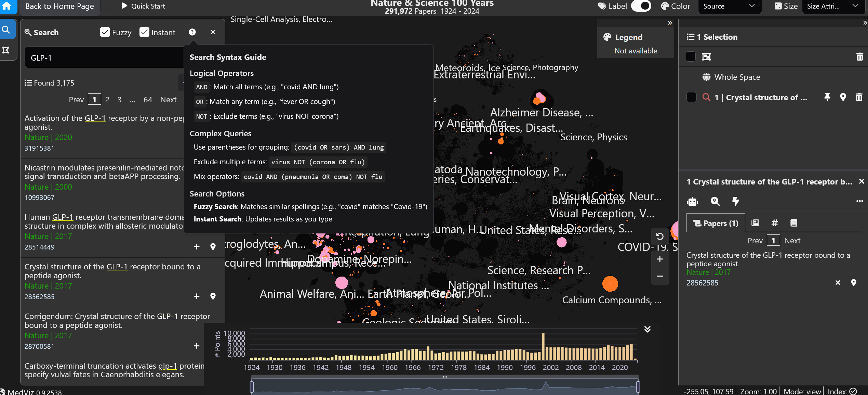Uncheck the Instant search checkbox
The height and width of the screenshot is (395, 868).
(144, 32)
